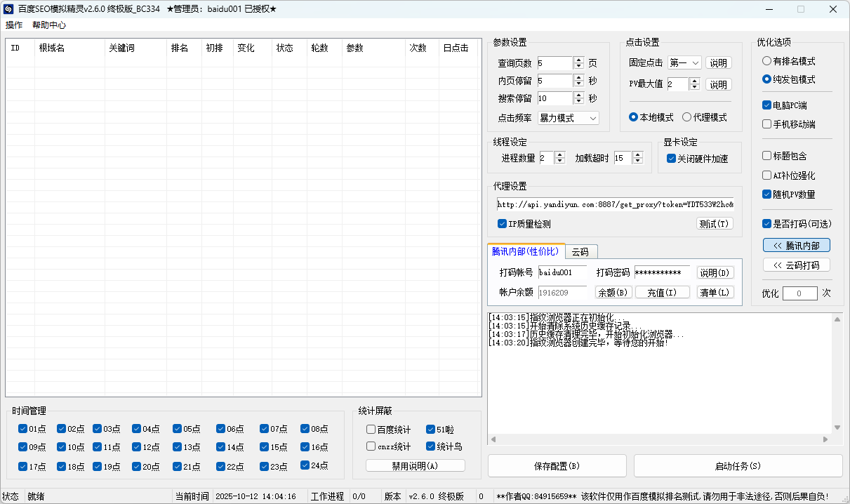Expand the 固定点击 dropdown list
850x504 pixels.
(x=684, y=63)
